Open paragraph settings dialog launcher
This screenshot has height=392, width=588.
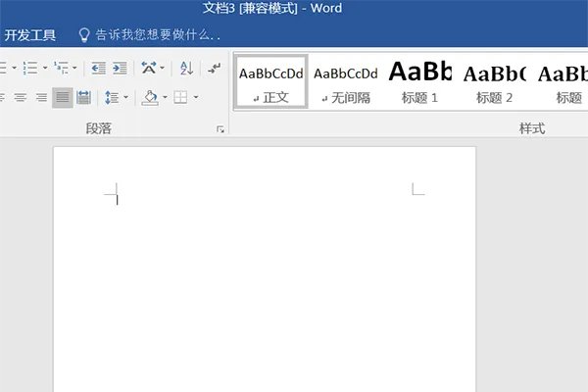click(x=220, y=129)
